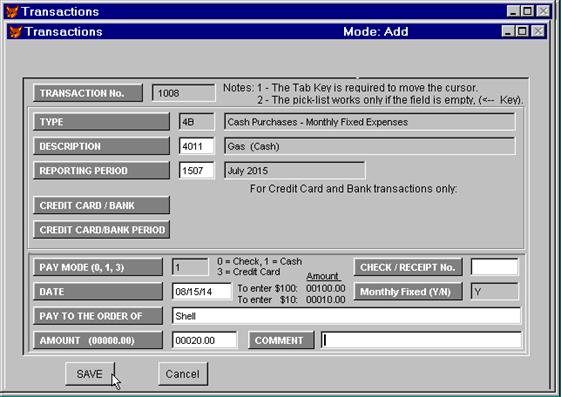Click the amount field showing 00020.00
Image resolution: width=561 pixels, height=397 pixels.
pos(204,340)
